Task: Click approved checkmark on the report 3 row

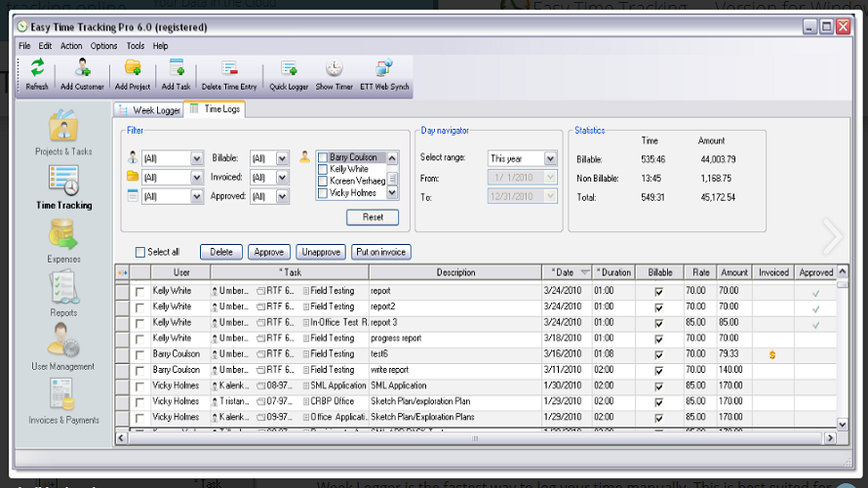Action: coord(815,325)
